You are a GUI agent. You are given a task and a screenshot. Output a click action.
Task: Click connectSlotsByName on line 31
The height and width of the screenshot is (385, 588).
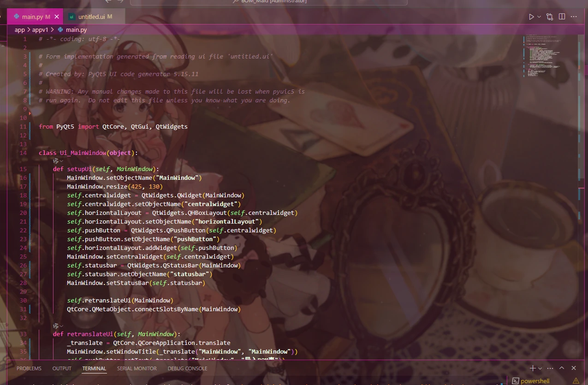click(166, 309)
